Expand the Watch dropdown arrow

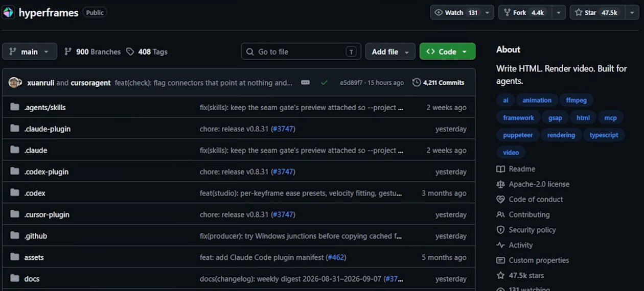[488, 12]
